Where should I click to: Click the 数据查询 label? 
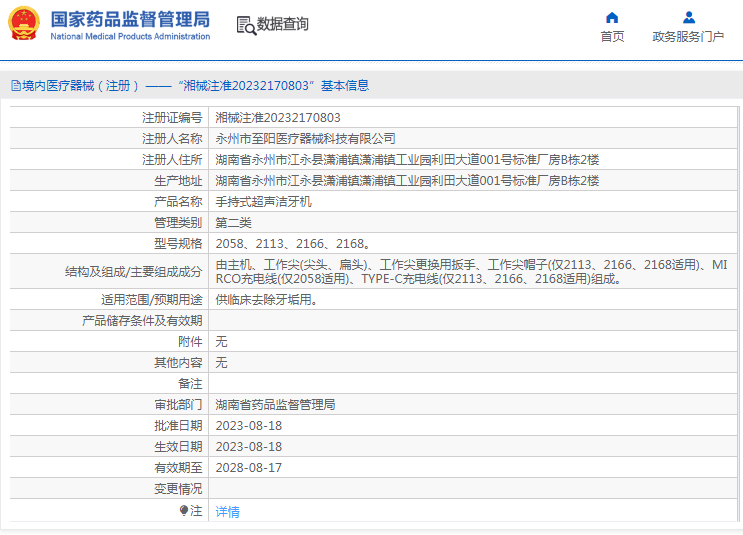tap(282, 24)
